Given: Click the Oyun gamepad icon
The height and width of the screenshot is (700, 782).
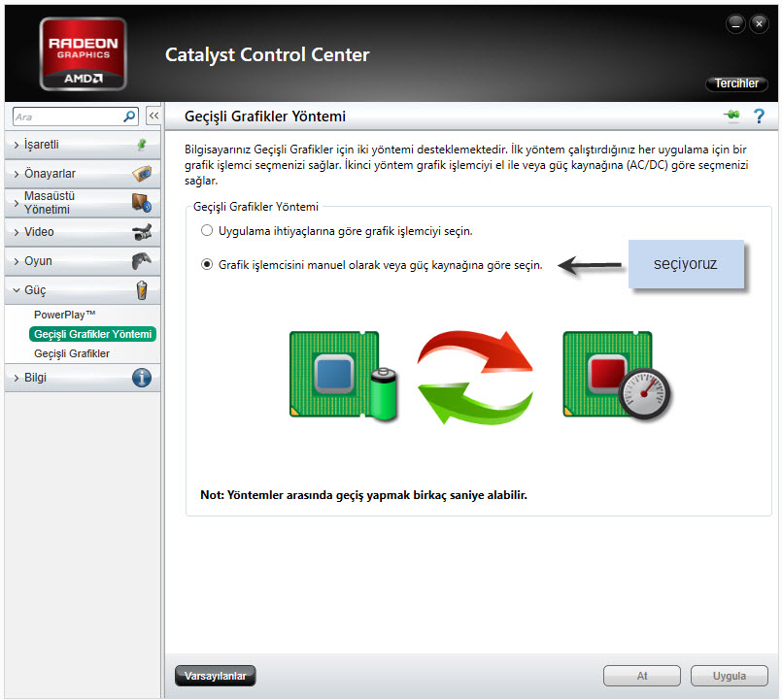Looking at the screenshot, I should click(x=142, y=261).
